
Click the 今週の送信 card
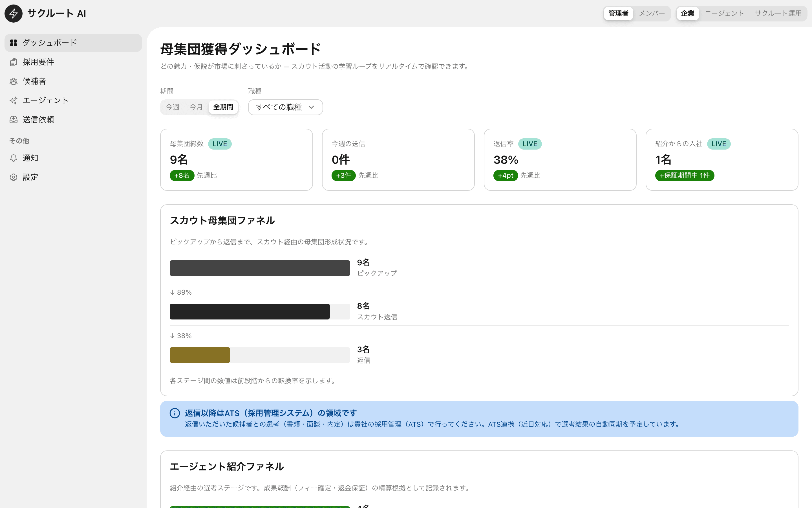coord(398,159)
